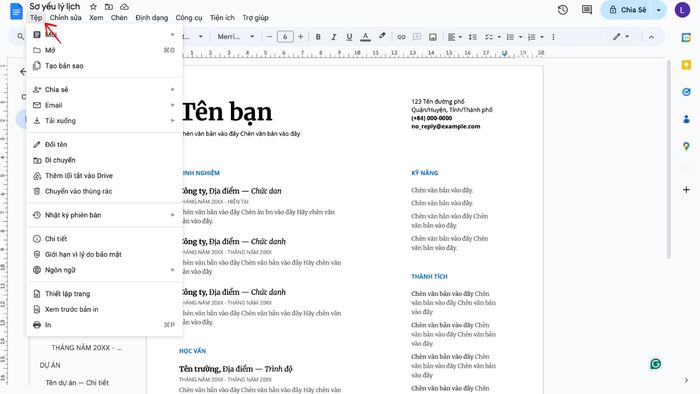
Task: Toggle italic formatting
Action: point(333,37)
